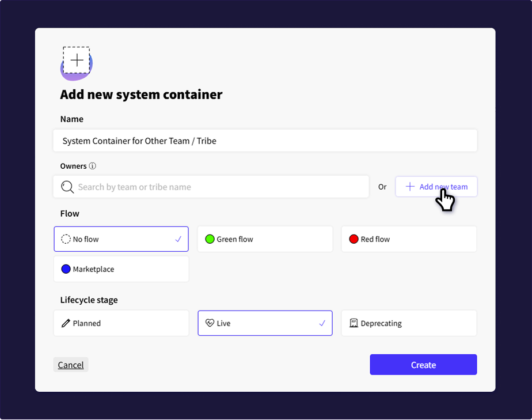Cancel the new system container dialog
Viewport: 532px width, 420px height.
tap(71, 365)
